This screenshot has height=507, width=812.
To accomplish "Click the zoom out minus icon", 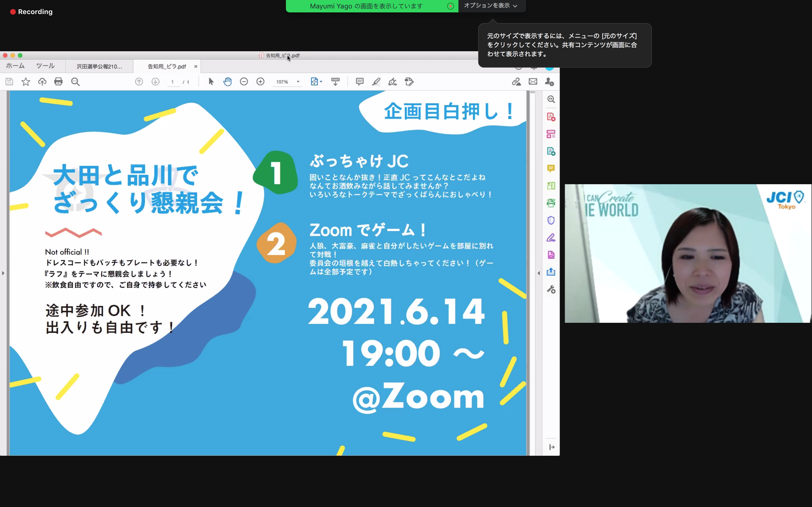I will pos(244,81).
